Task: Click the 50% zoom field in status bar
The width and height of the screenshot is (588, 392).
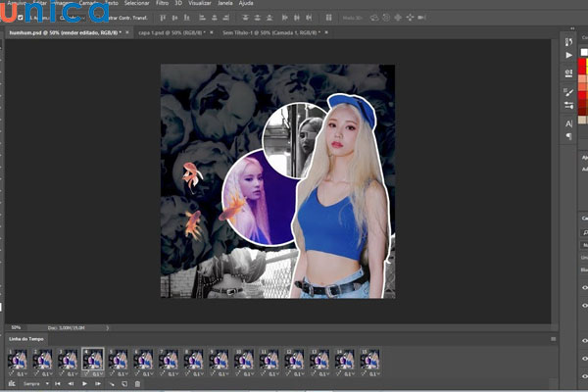Action: (x=16, y=328)
